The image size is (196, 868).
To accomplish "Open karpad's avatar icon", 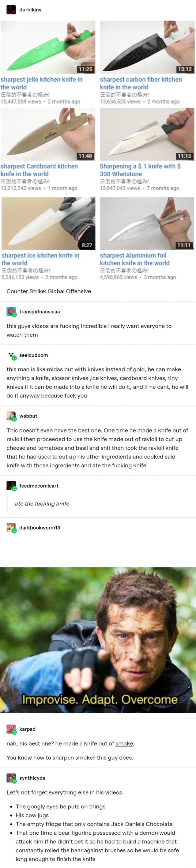I will pyautogui.click(x=11, y=729).
